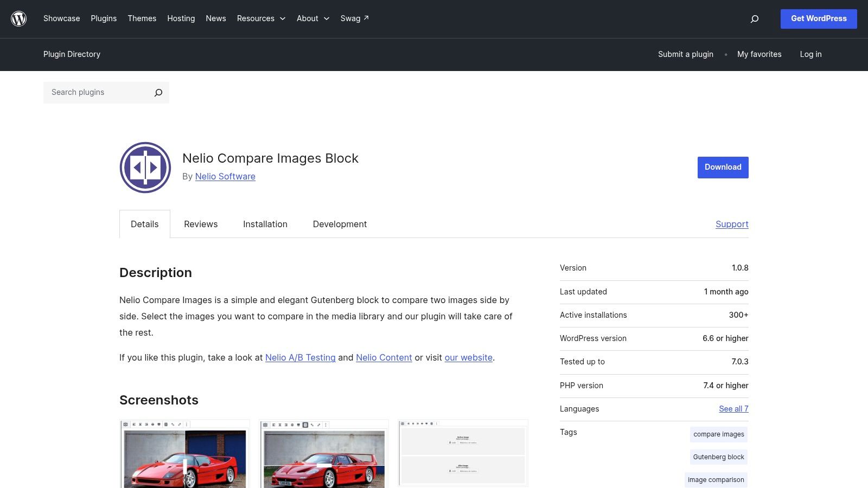Click the Get WordPress button

(819, 19)
